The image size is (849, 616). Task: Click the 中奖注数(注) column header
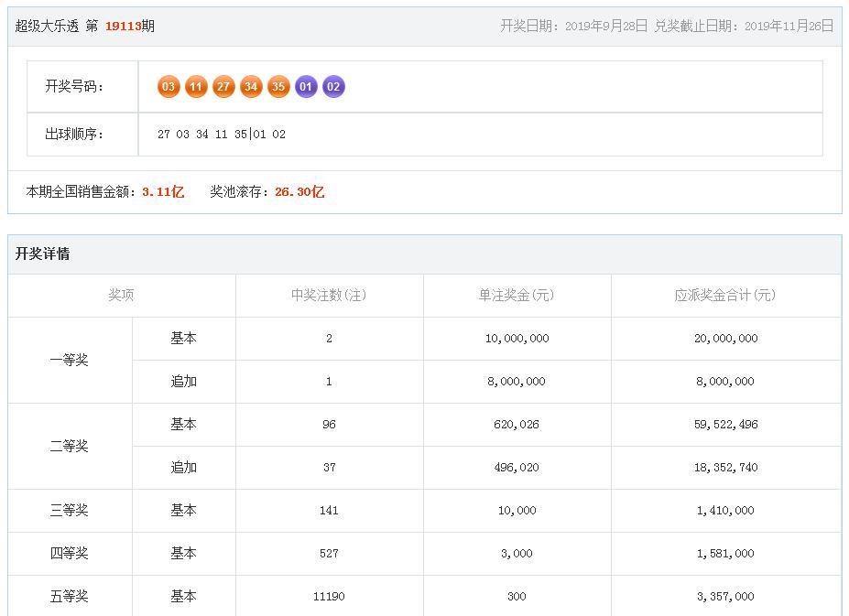tap(329, 295)
